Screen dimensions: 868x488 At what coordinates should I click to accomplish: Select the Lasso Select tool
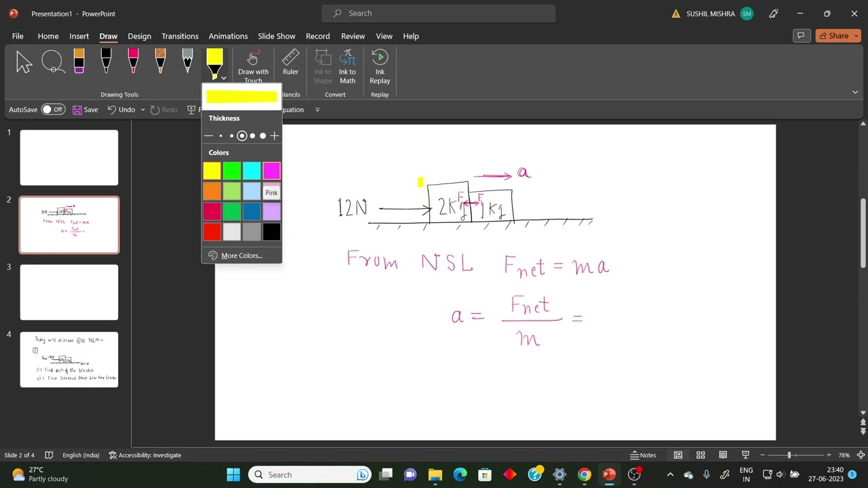[x=52, y=62]
